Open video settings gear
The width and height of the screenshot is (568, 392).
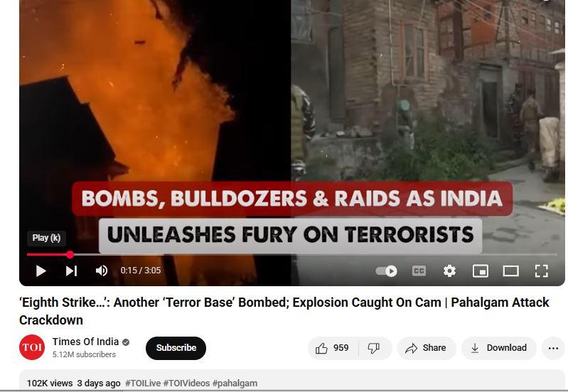click(449, 271)
